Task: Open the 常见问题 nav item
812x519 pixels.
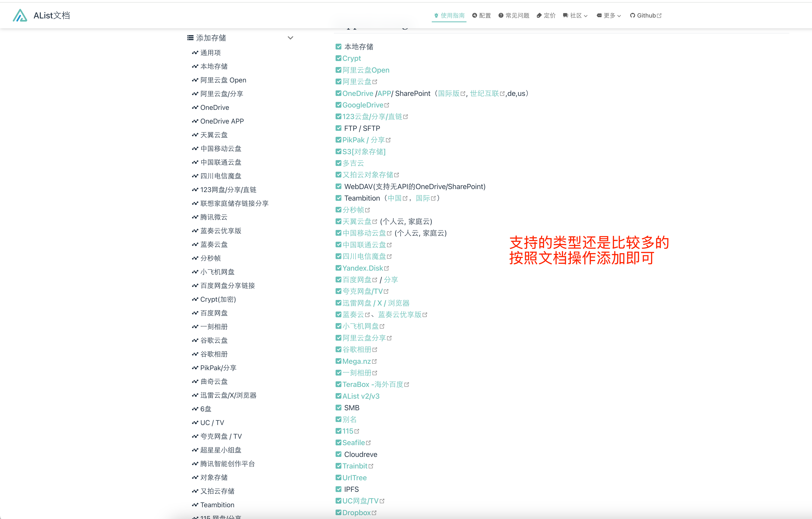Action: click(514, 15)
